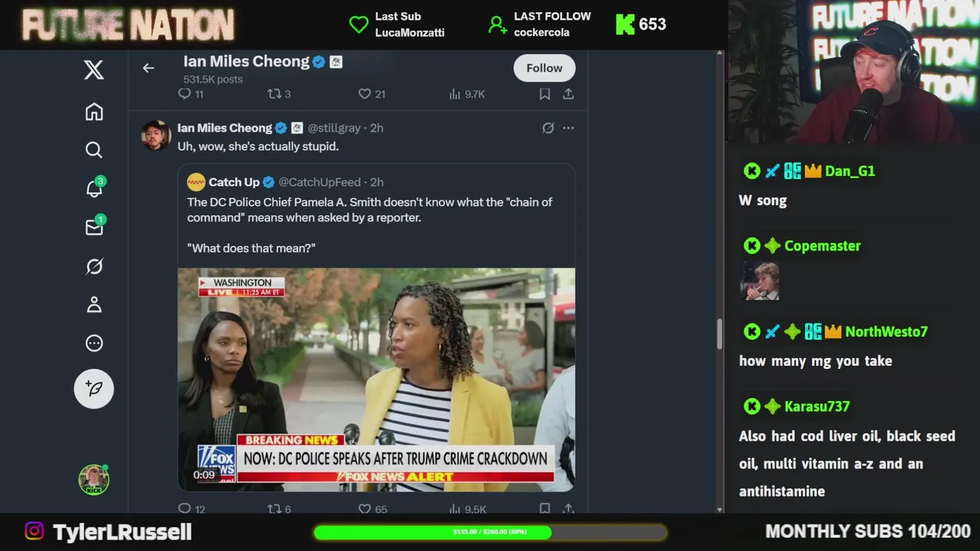This screenshot has height=551, width=980.
Task: Repost the top post with 3 reposts
Action: [x=279, y=94]
